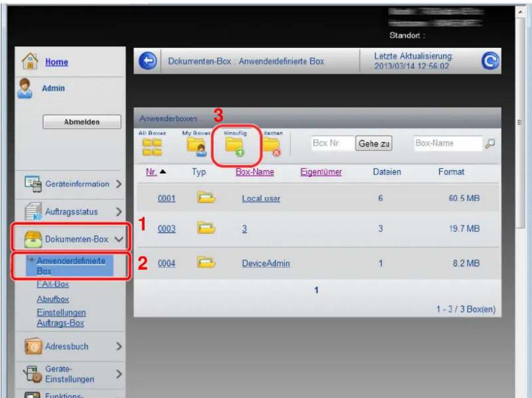Click the Abmelden button

tap(82, 122)
